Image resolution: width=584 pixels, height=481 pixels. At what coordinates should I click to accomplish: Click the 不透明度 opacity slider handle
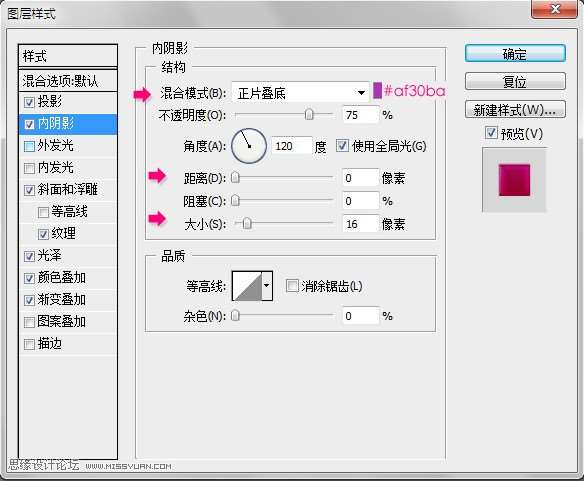309,115
